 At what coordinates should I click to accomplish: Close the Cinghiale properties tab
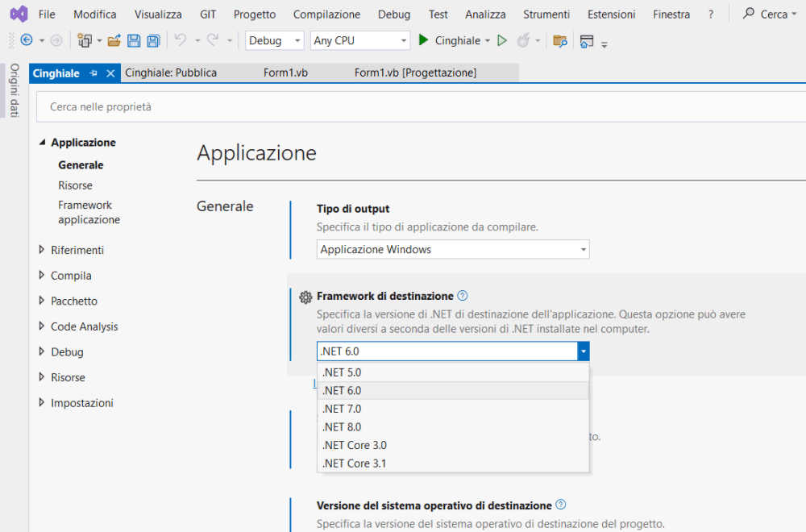click(x=110, y=73)
